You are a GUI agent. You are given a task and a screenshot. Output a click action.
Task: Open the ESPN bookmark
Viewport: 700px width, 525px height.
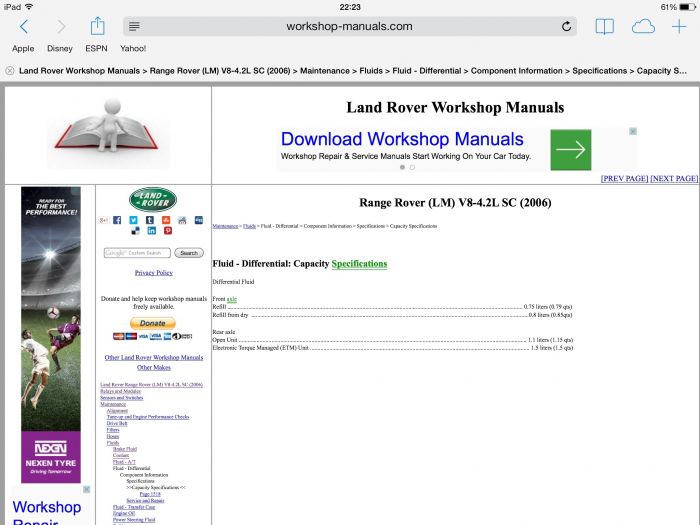tap(96, 48)
